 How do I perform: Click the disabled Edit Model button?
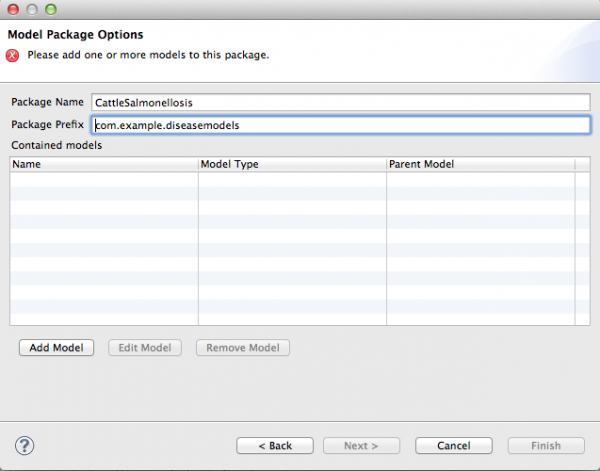coord(145,347)
